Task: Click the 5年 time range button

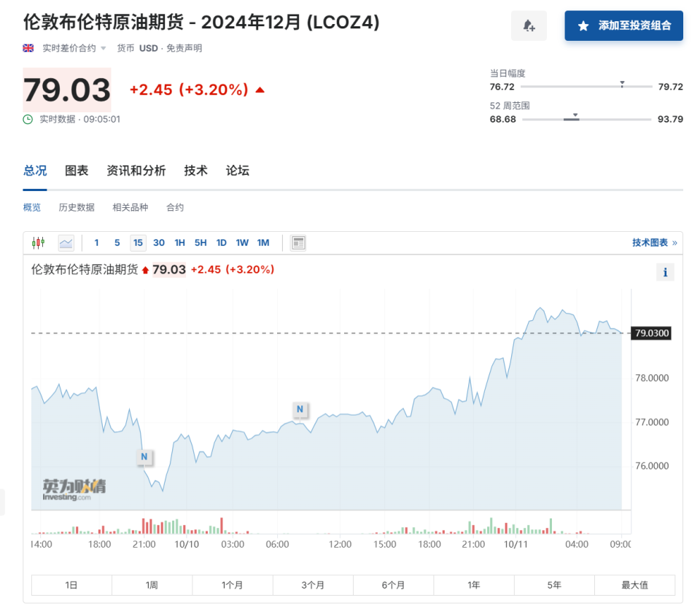Action: coord(553,585)
